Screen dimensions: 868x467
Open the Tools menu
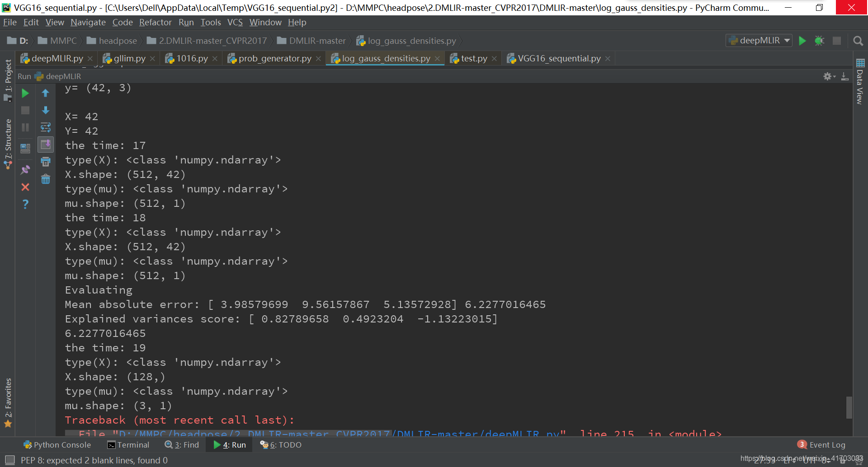211,22
